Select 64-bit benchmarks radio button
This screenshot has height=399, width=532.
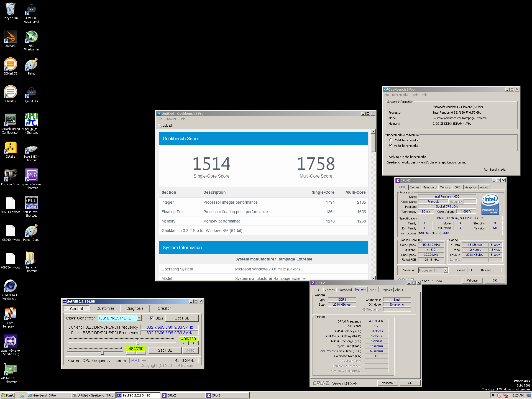pyautogui.click(x=391, y=145)
